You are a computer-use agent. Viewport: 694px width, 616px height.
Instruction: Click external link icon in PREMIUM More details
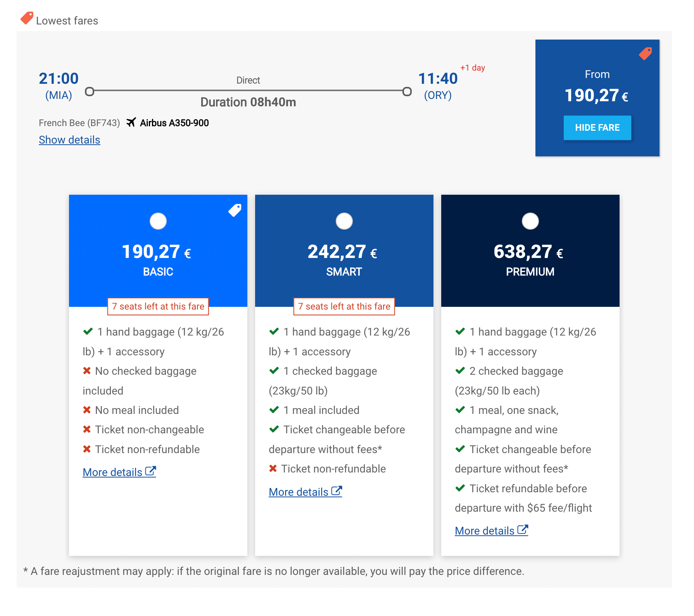(x=523, y=530)
